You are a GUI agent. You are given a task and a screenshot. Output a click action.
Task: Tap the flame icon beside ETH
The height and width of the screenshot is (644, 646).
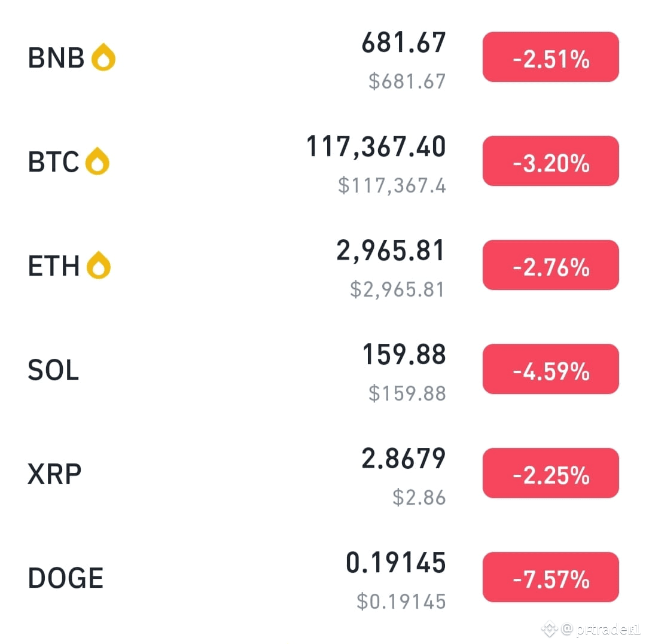99,265
